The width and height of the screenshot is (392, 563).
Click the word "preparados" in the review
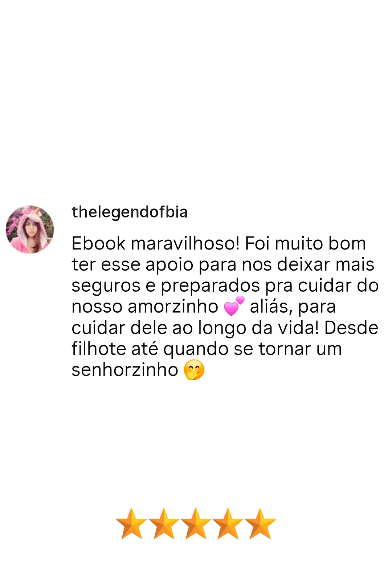click(211, 286)
